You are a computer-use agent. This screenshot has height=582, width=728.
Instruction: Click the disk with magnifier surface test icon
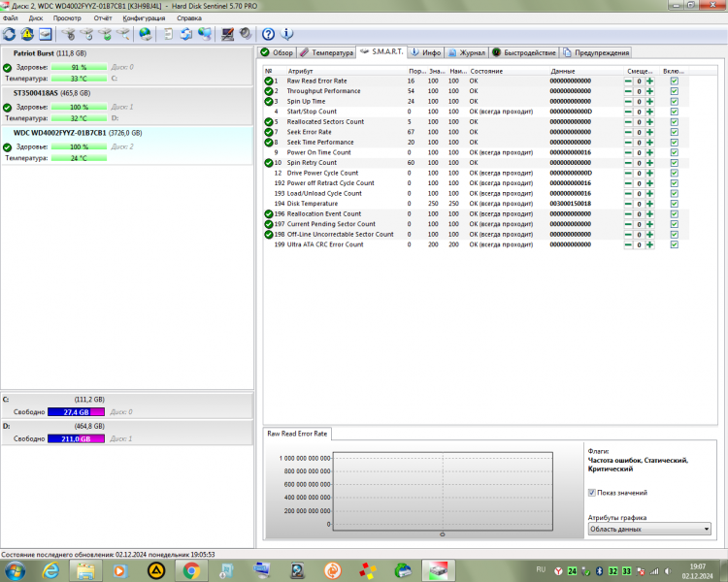click(123, 34)
